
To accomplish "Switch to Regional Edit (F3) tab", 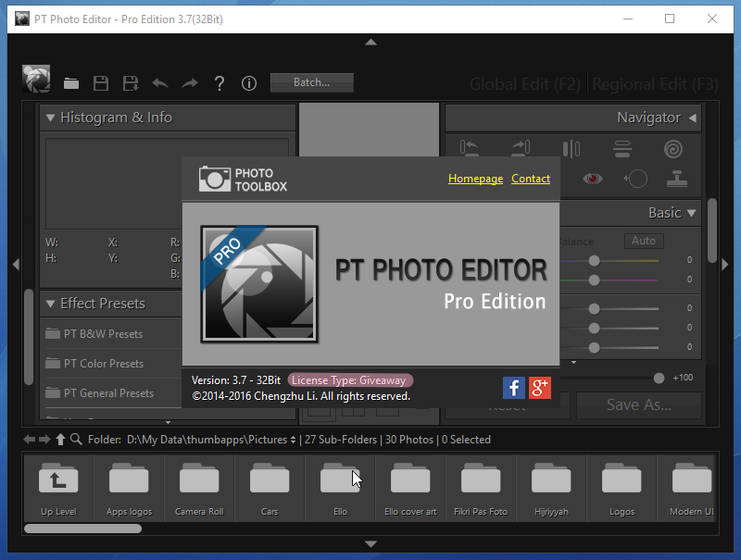I will [655, 84].
